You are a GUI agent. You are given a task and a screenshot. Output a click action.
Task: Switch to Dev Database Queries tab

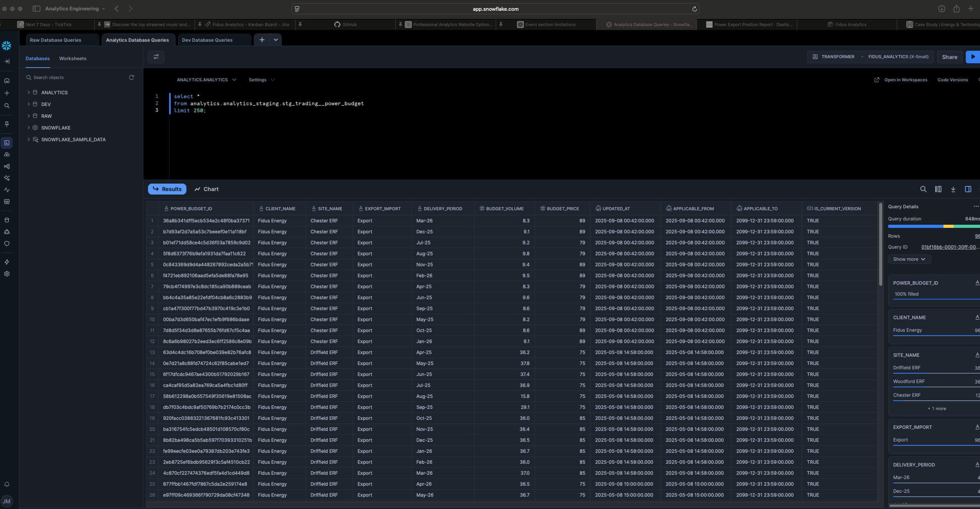coord(207,40)
